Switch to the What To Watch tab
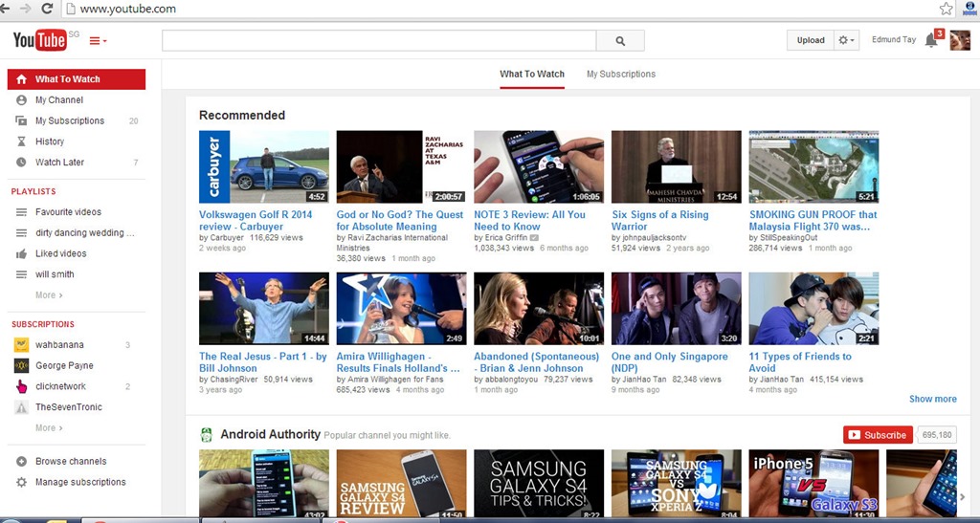 [532, 74]
